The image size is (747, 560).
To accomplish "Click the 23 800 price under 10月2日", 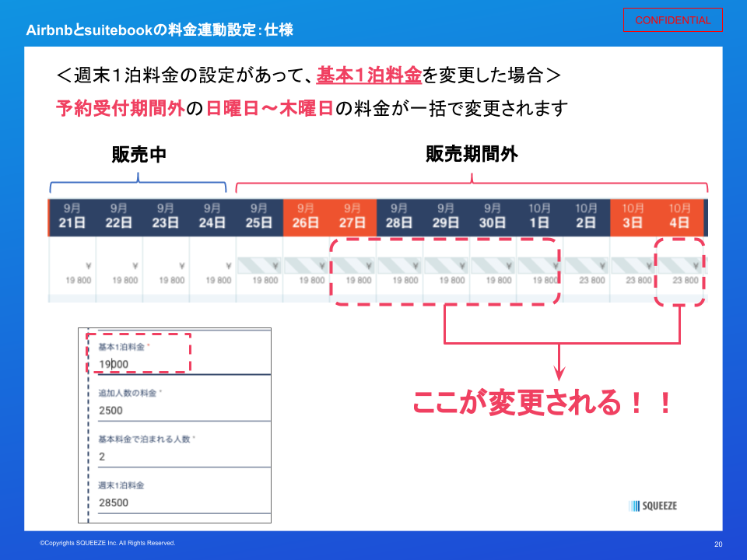I will click(591, 281).
